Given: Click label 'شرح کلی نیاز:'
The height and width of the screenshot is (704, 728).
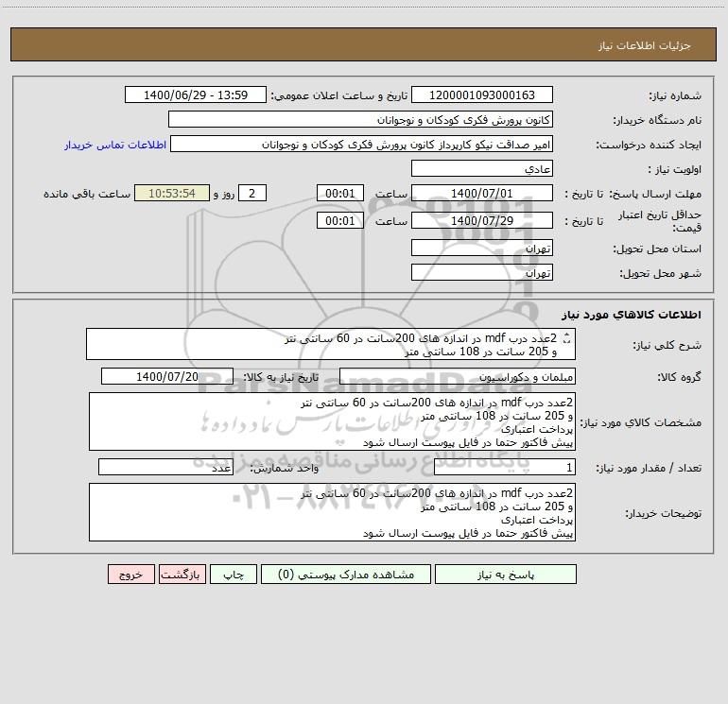Looking at the screenshot, I should point(667,345).
